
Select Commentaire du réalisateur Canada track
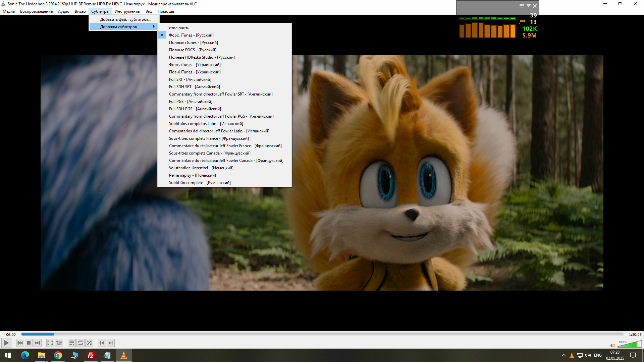(x=224, y=161)
